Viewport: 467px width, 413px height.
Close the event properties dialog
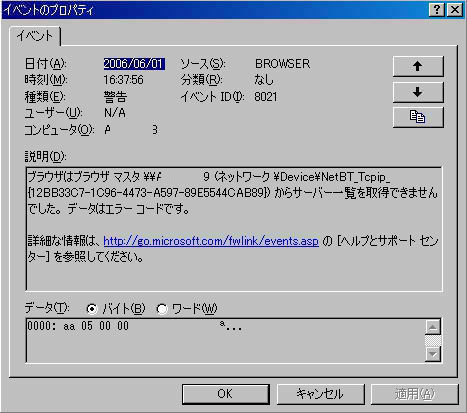(455, 10)
